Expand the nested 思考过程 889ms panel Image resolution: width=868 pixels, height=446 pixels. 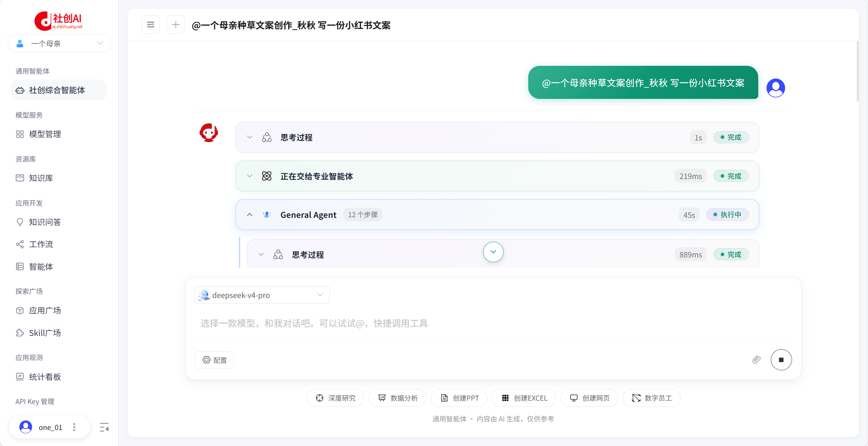(x=503, y=254)
